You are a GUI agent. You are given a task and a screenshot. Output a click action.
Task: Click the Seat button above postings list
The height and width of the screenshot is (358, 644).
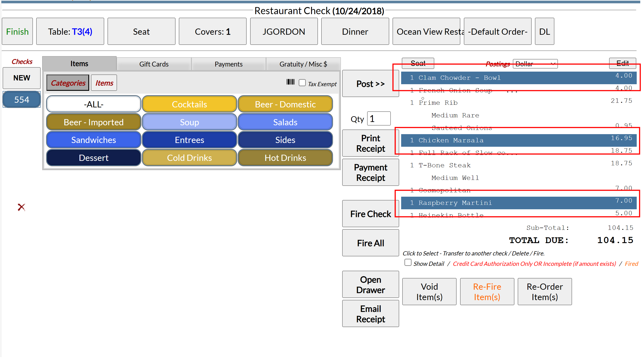[418, 63]
